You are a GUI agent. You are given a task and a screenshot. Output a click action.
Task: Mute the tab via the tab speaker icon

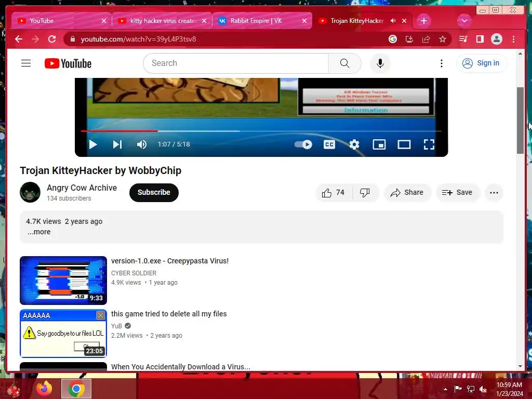tap(393, 21)
